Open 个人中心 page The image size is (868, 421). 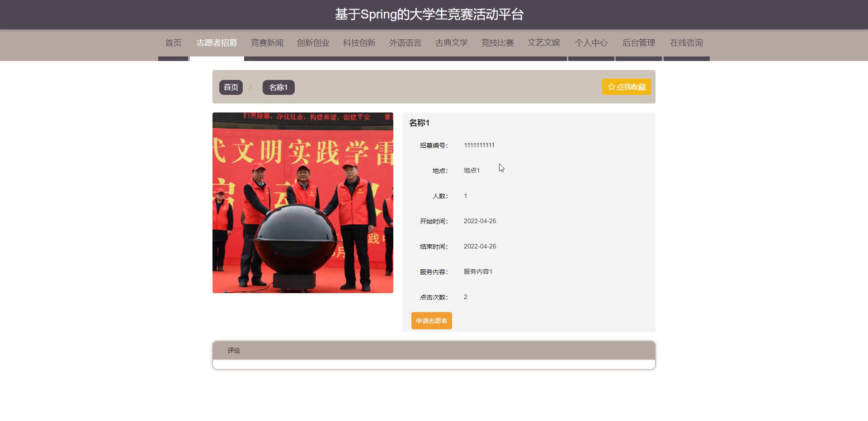(x=591, y=43)
